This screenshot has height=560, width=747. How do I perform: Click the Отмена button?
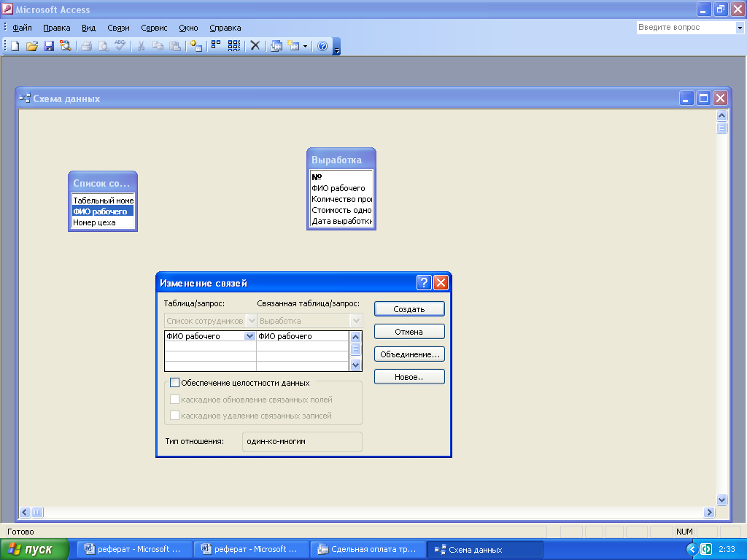[x=409, y=332]
